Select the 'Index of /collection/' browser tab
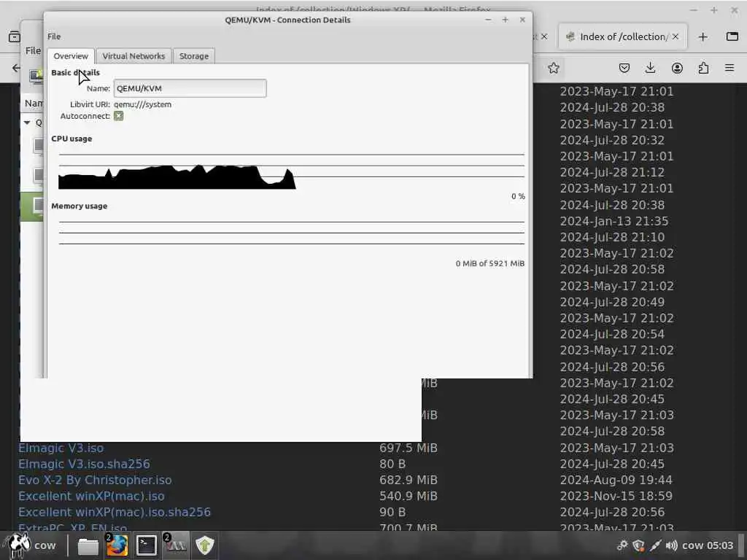This screenshot has height=560, width=747. click(x=622, y=36)
